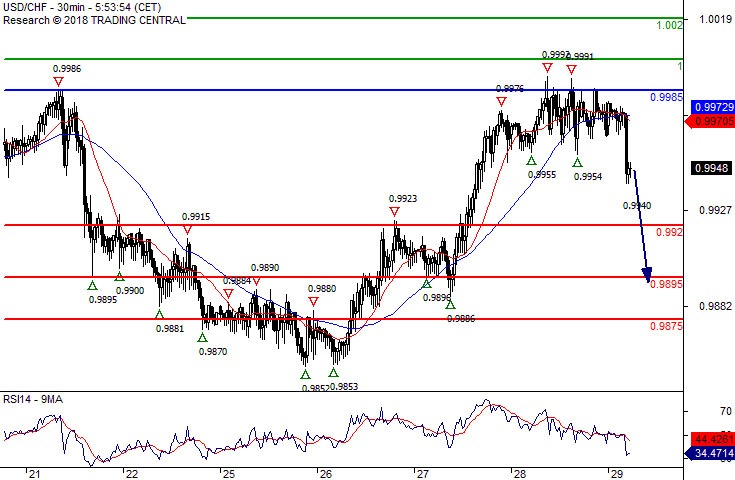735x480 pixels.
Task: Click the red triangle marker below 0.9991
Action: click(571, 70)
